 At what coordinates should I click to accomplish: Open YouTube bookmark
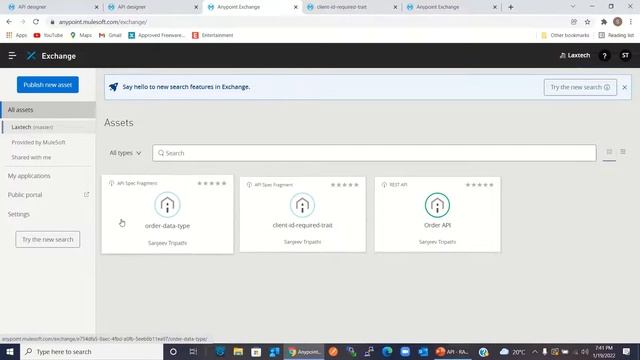click(x=48, y=35)
